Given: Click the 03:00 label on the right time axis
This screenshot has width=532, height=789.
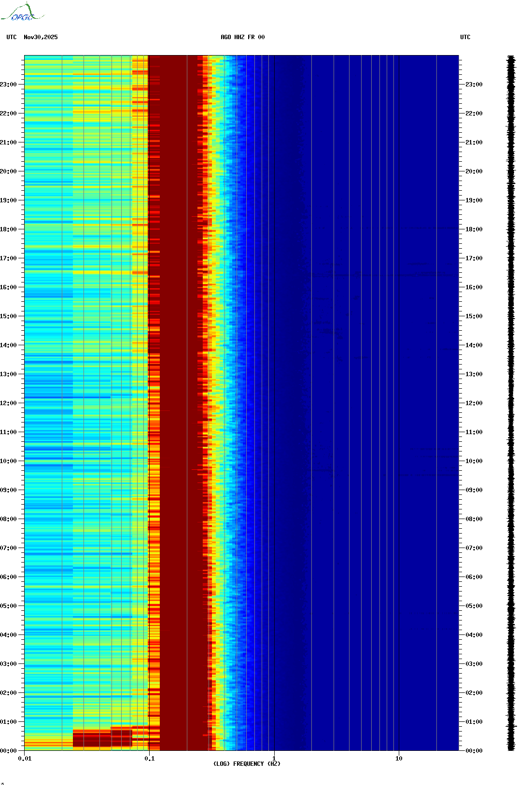Looking at the screenshot, I should [474, 664].
